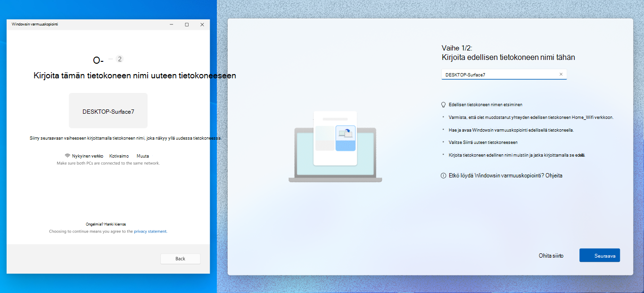Open the Hanki kierros help link

[x=115, y=224]
